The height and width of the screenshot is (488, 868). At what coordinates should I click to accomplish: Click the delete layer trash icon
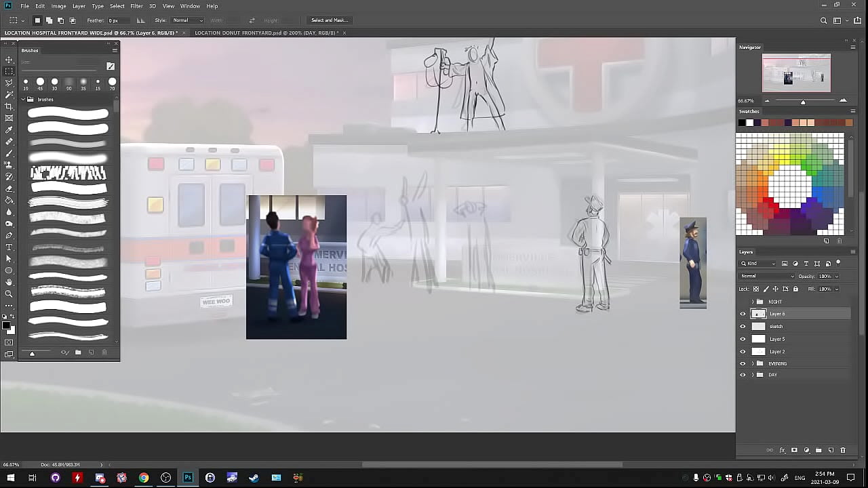tap(843, 450)
